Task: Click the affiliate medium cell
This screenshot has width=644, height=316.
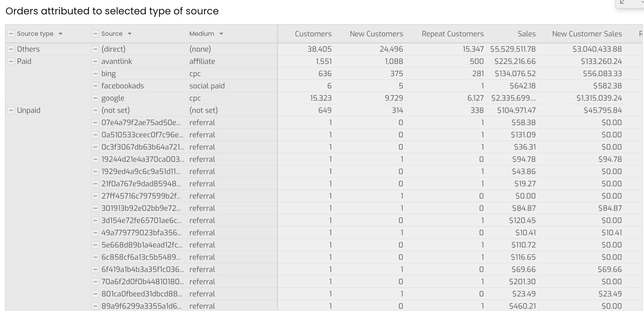Action: 202,61
